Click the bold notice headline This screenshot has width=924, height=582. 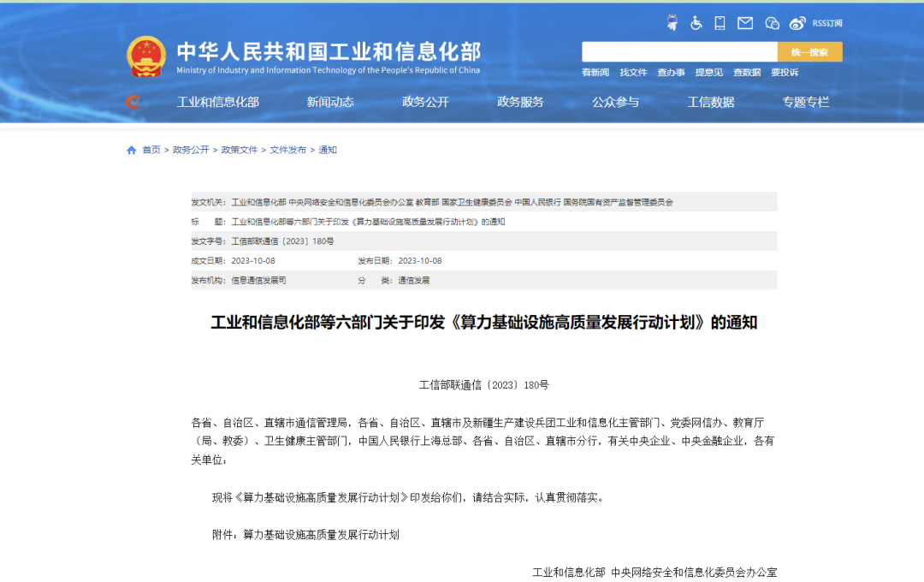483,323
